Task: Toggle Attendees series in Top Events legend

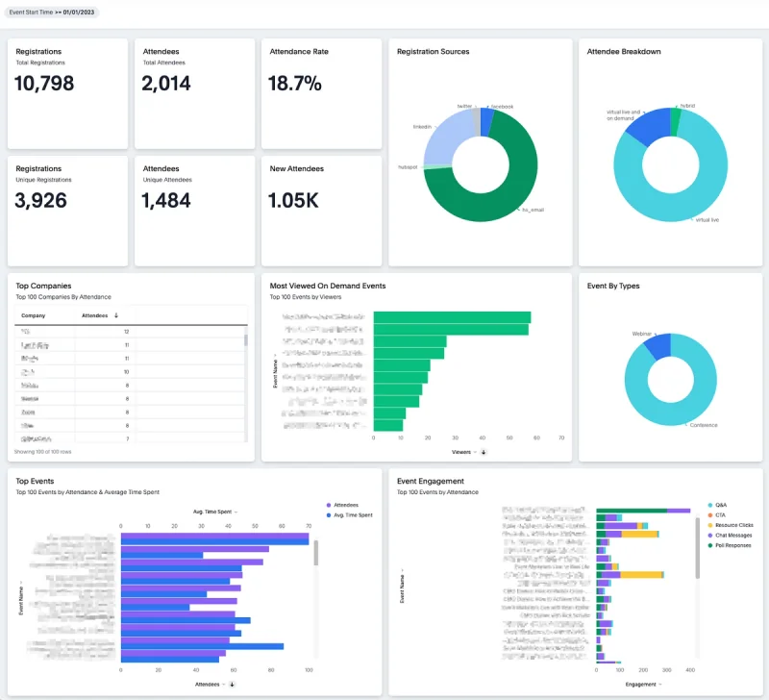Action: (x=342, y=505)
